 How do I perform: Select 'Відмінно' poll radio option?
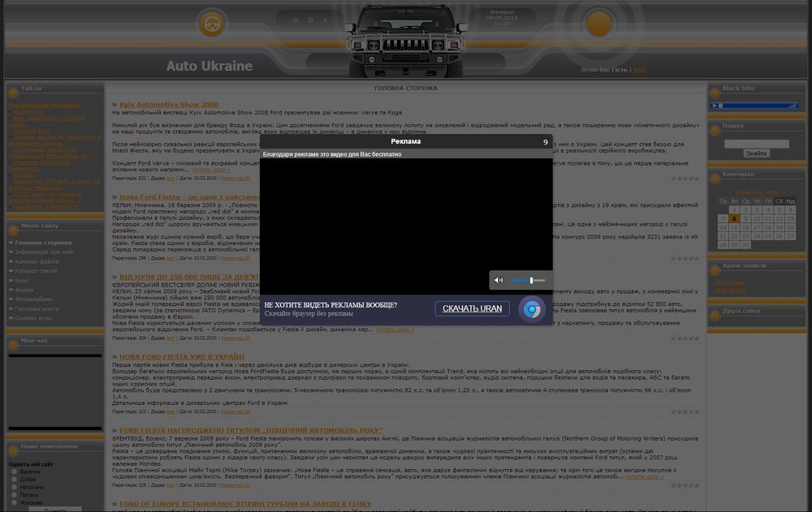[12, 471]
